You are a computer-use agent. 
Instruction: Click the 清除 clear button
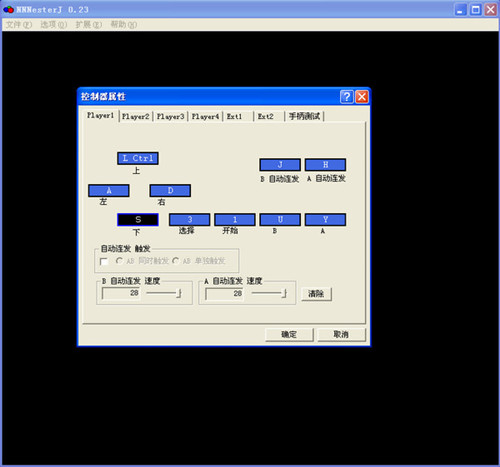tap(316, 294)
